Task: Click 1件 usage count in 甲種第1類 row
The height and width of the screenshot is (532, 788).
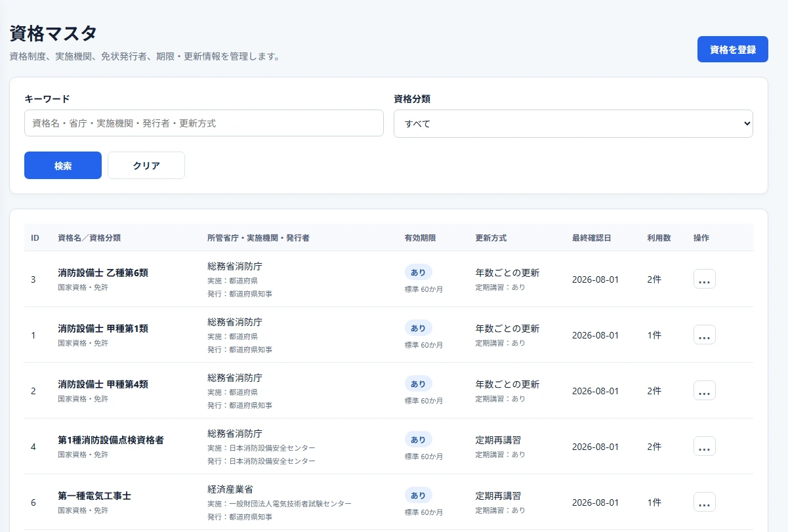Action: pos(654,335)
